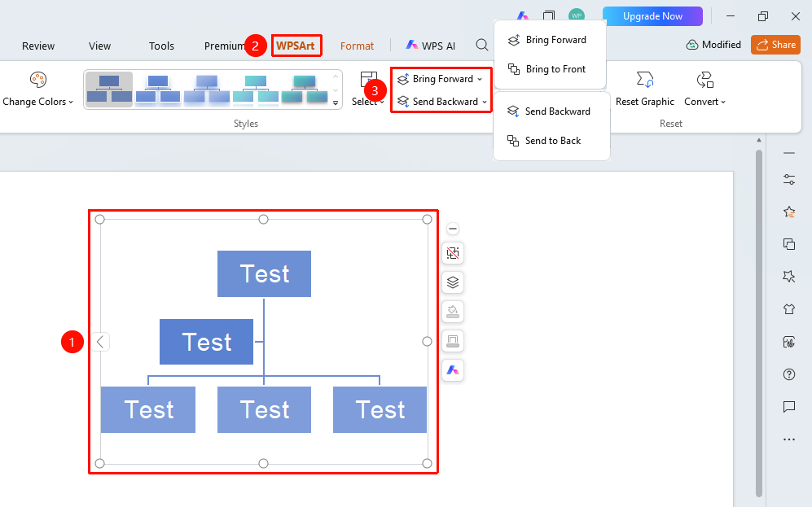Viewport: 812px width, 507px height.
Task: Click the paint bucket fill icon beside the graphic
Action: point(453,312)
